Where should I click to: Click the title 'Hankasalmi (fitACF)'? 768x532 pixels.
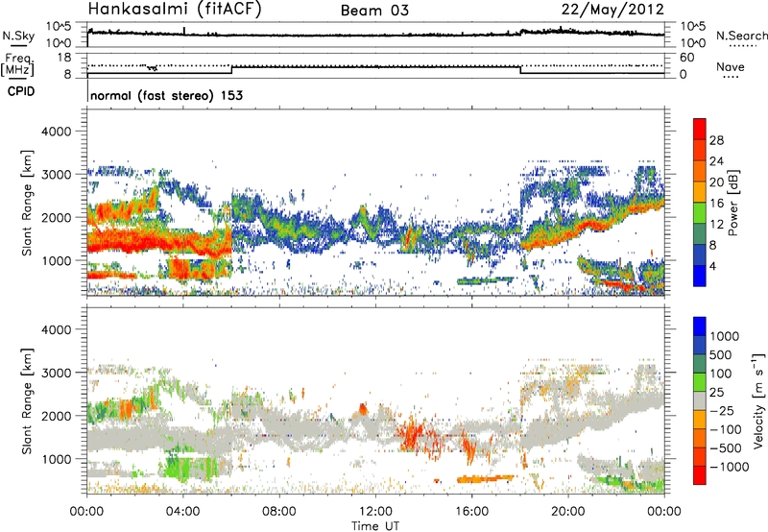click(x=175, y=10)
